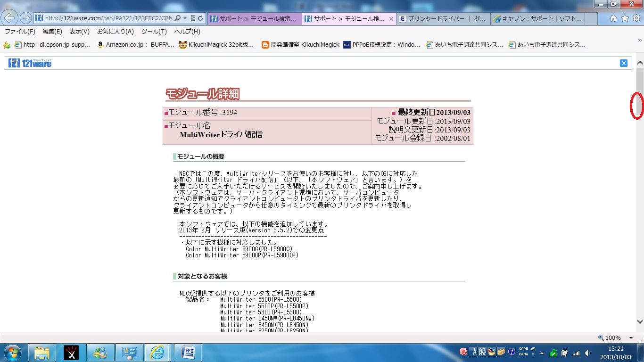Click the vertical scrollbar thumb
Viewport: 644px width, 362px height.
640,92
